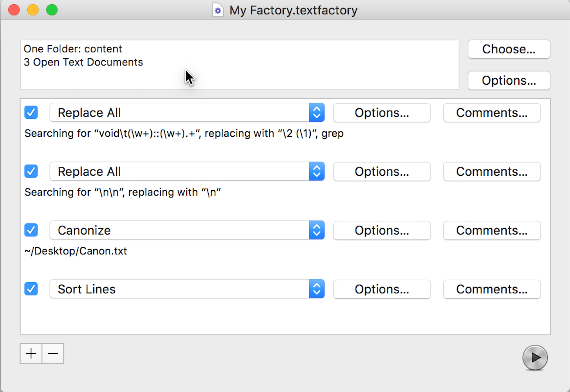The height and width of the screenshot is (392, 570).
Task: Open Comments for the Canonize action
Action: pos(492,230)
